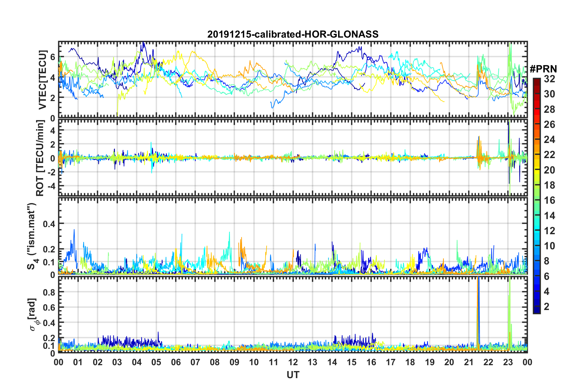Select the "0.4" tick on S4 axis
Viewport: 586px width, 392px height.
tap(49, 224)
